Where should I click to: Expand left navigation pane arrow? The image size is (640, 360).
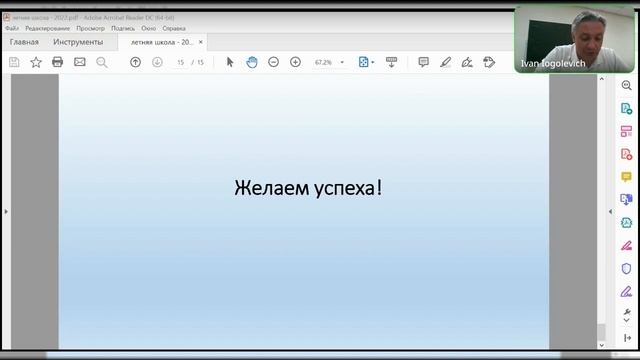tap(6, 211)
